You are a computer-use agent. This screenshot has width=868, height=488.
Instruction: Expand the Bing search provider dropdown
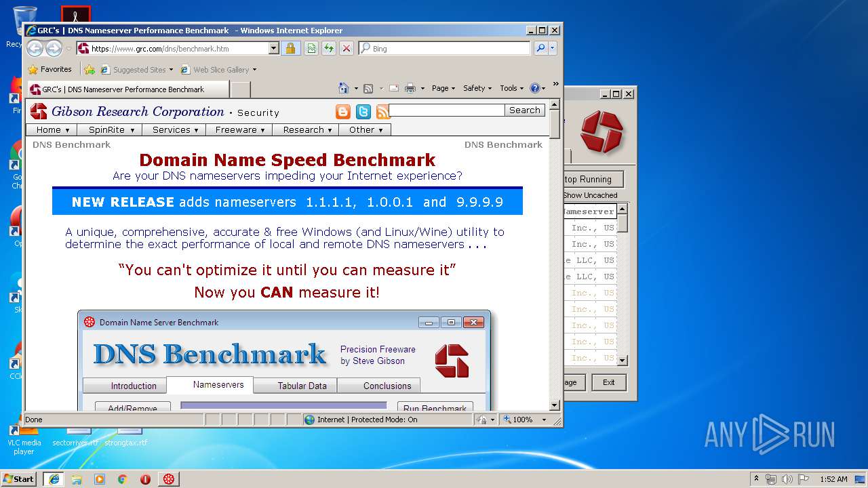click(553, 48)
